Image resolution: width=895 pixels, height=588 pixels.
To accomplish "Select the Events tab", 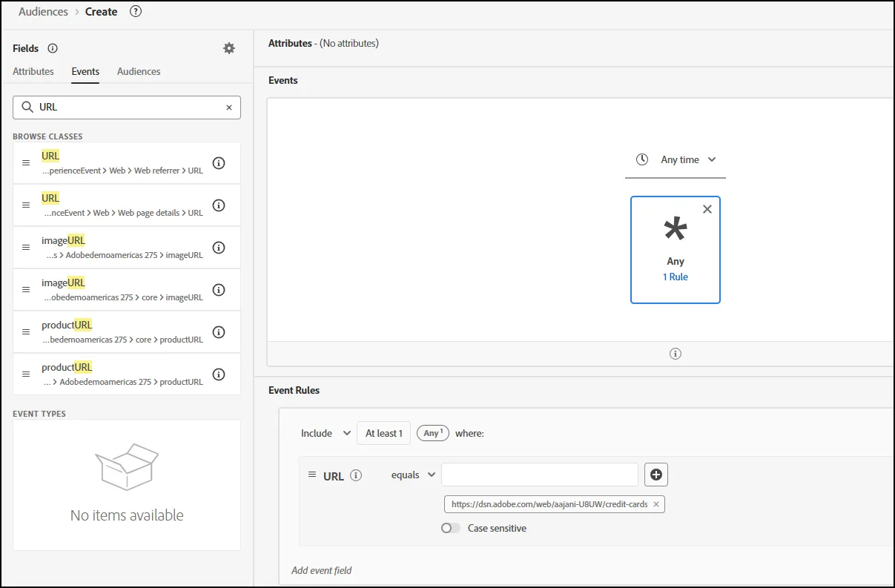I will point(85,71).
